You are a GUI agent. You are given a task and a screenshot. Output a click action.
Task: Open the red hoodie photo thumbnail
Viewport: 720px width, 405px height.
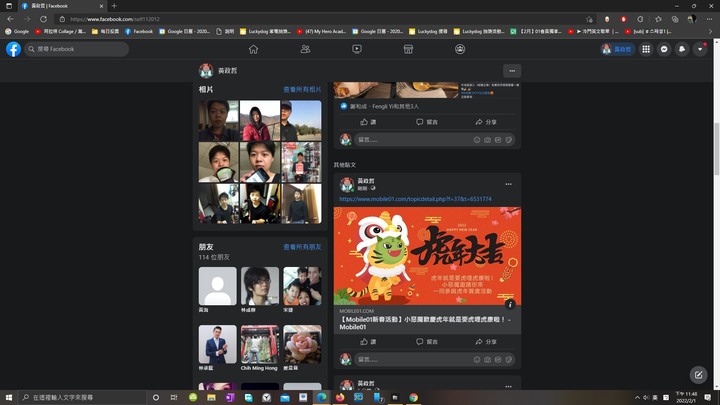point(259,120)
